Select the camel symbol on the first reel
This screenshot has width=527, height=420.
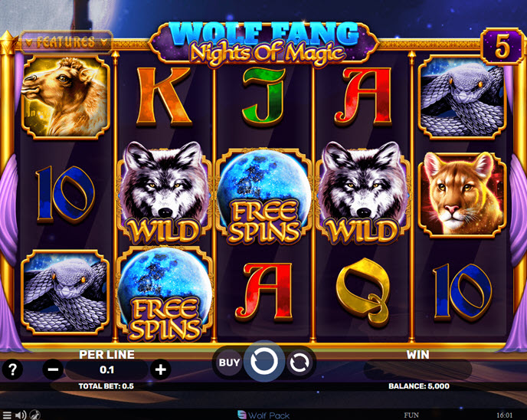tap(66, 97)
